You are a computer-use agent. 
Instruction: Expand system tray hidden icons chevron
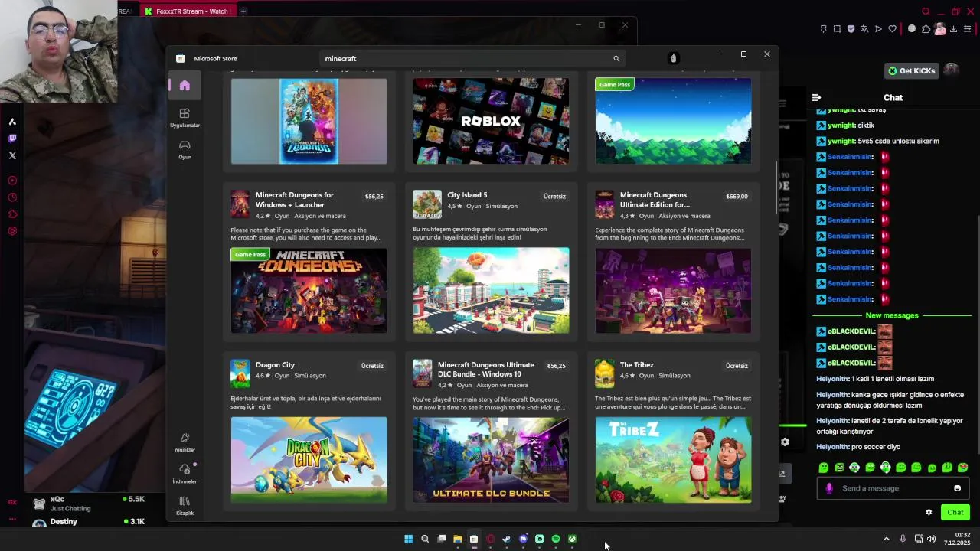coord(887,539)
